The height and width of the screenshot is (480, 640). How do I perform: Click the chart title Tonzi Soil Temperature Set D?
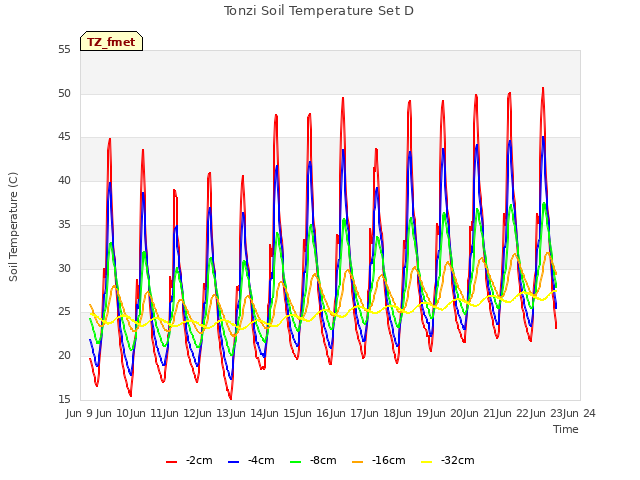click(x=319, y=11)
